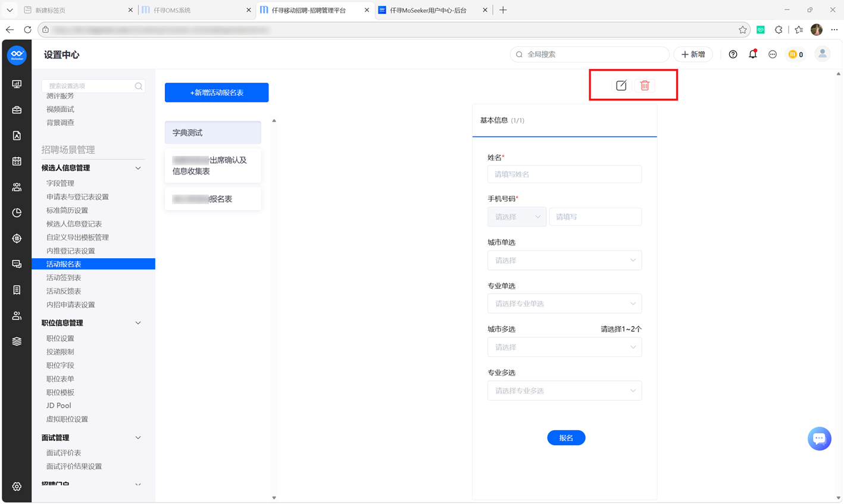Image resolution: width=844 pixels, height=504 pixels.
Task: Open the briefcase icon in left sidebar
Action: 17,110
